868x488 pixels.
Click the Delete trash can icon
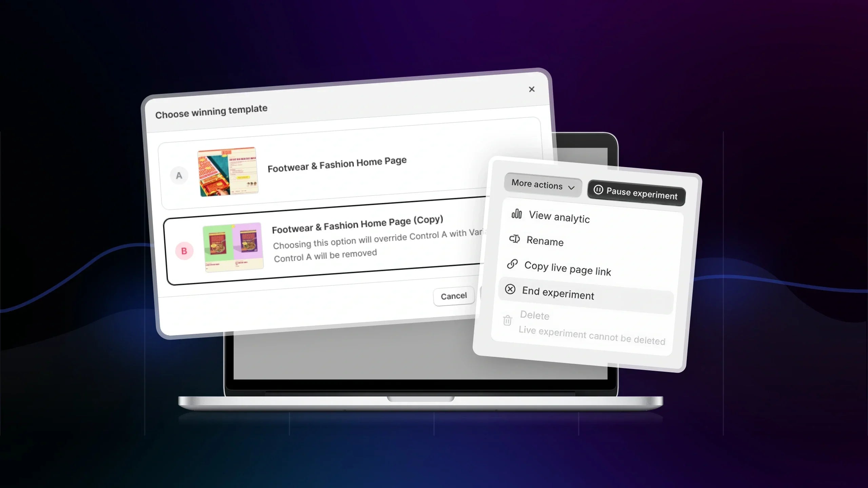[507, 320]
